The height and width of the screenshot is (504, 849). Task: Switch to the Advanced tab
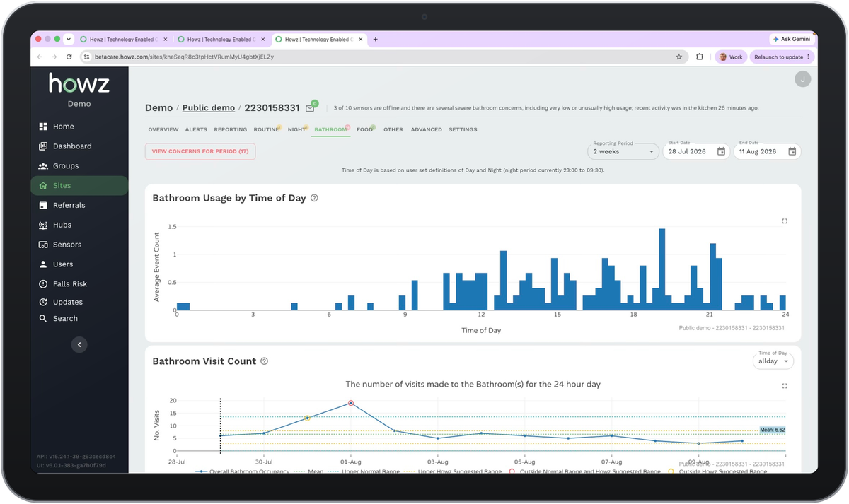pyautogui.click(x=427, y=130)
